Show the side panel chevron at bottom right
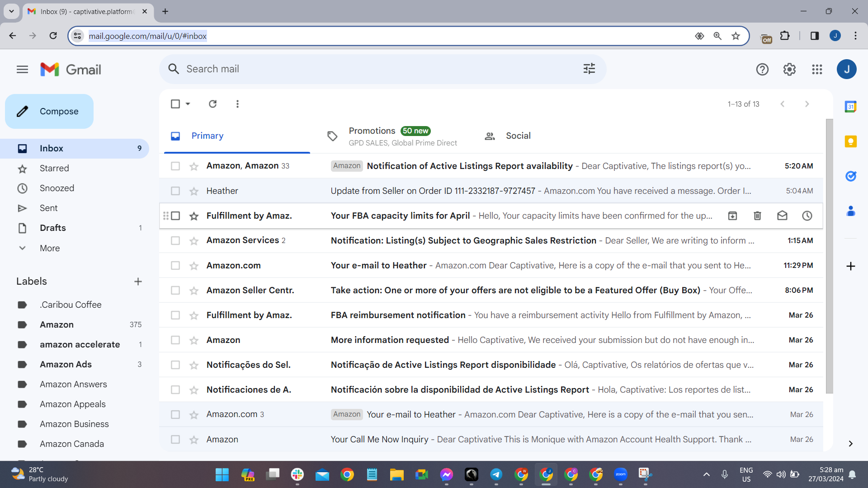Viewport: 868px width, 488px height. click(850, 444)
